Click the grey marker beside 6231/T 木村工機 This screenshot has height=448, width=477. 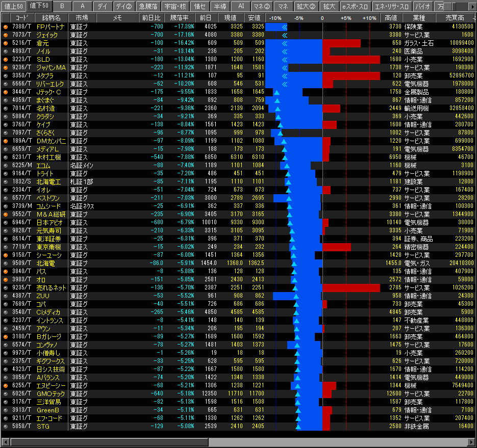click(6, 157)
